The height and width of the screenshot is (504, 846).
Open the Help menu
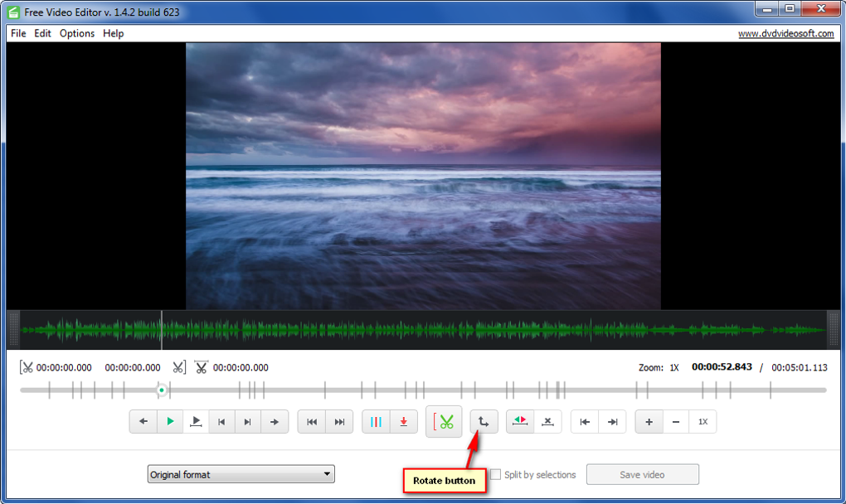[114, 33]
